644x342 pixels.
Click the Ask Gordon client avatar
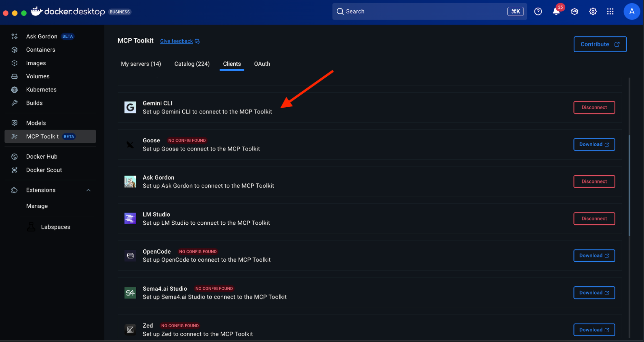tap(130, 181)
